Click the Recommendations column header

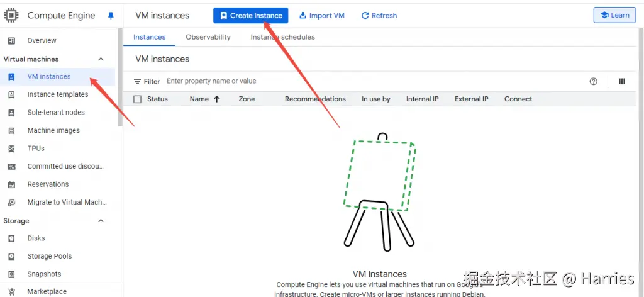[x=316, y=99]
